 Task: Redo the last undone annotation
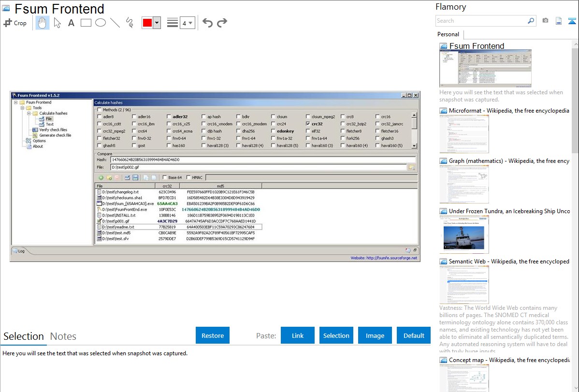point(222,23)
